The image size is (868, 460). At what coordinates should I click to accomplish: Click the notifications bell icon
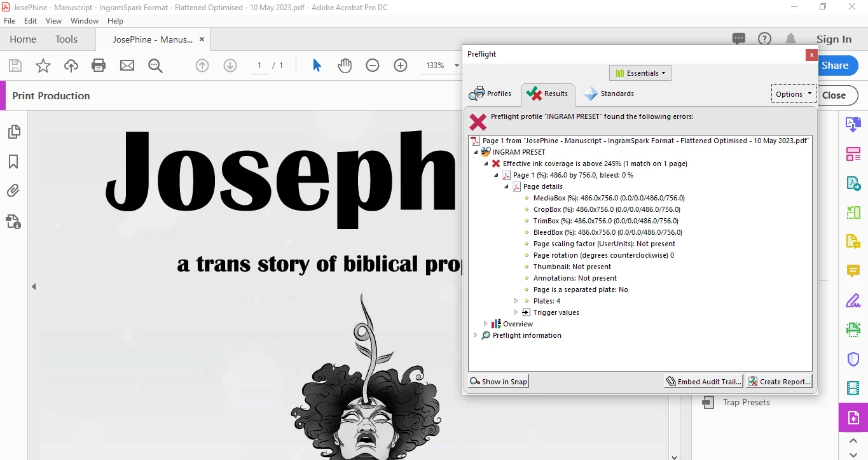pos(790,39)
